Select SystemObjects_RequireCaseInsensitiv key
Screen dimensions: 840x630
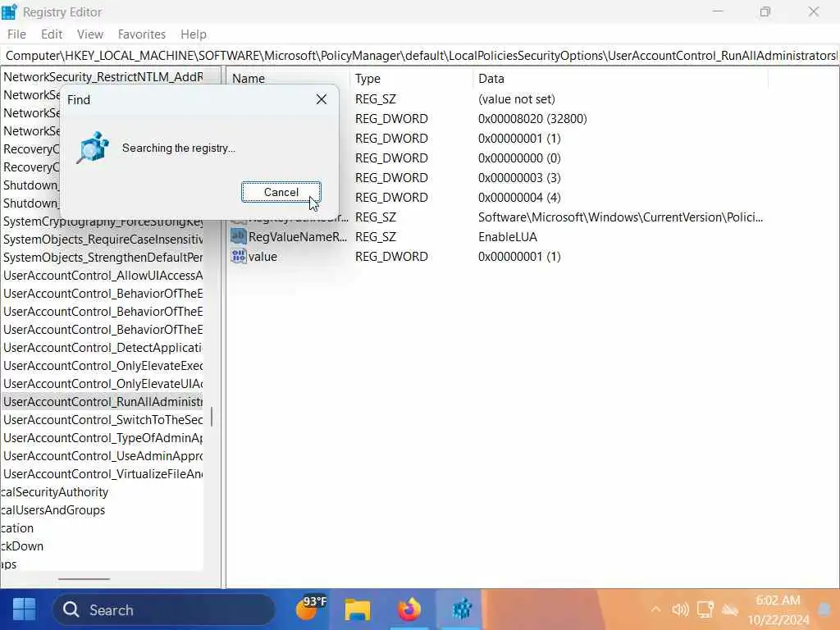point(103,240)
